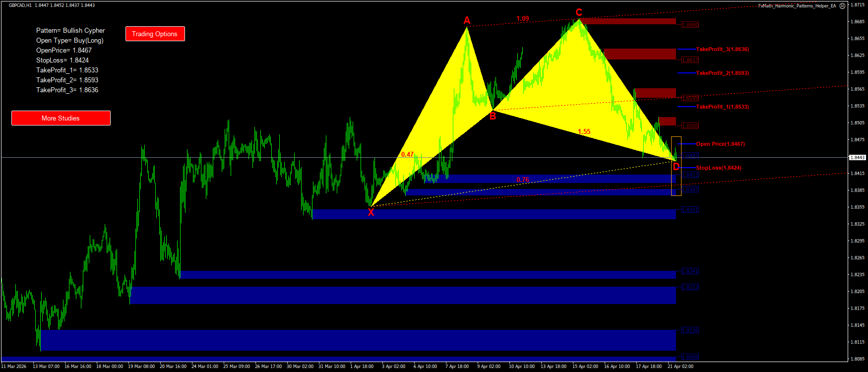Click the top dark red resistance zone
Viewport: 868px width, 372px height.
[x=628, y=21]
